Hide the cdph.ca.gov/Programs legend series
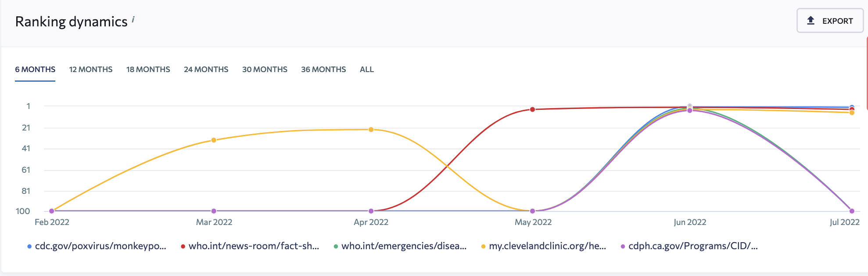Viewport: 868px width, 276px height. click(x=693, y=246)
